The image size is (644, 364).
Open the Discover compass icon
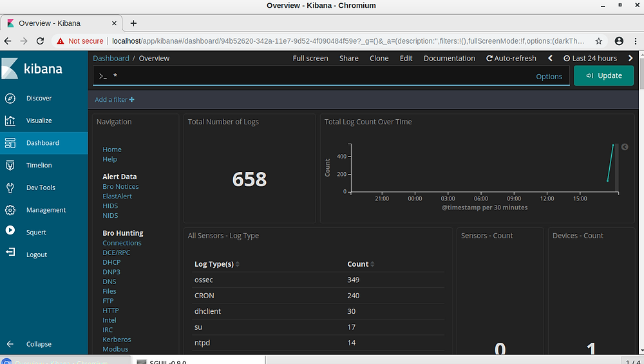pos(10,98)
